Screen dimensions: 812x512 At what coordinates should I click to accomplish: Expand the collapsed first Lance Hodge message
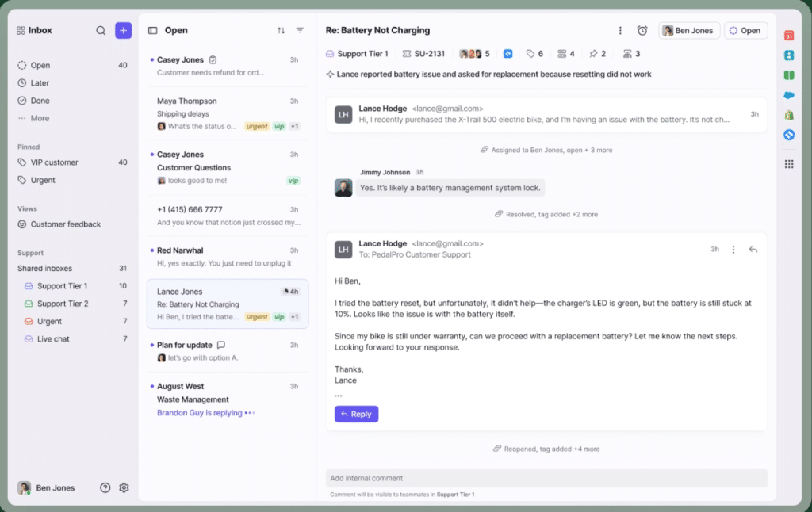pos(546,114)
